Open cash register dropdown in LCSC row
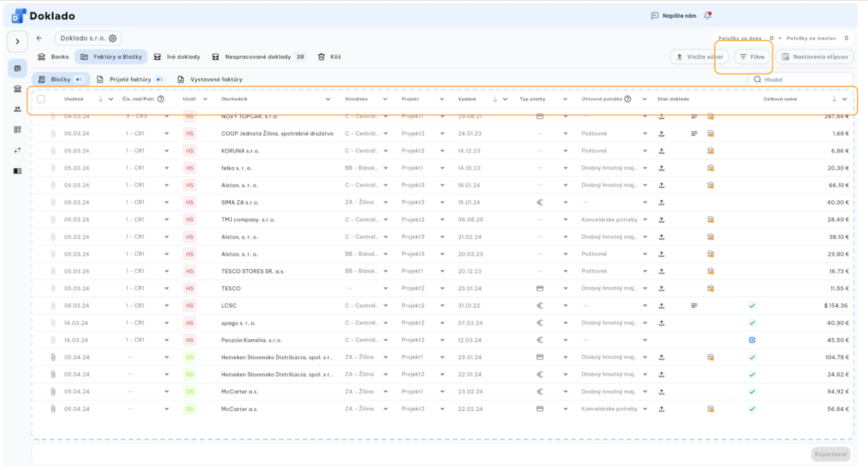 click(x=167, y=306)
